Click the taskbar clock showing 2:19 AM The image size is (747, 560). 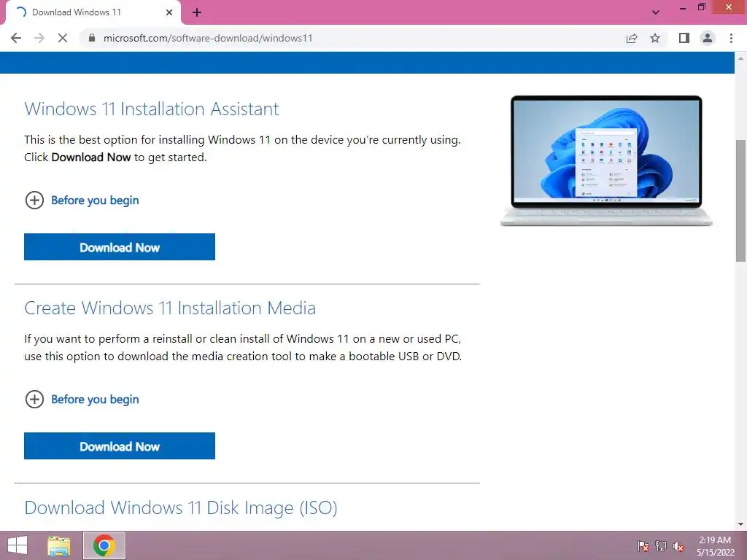click(715, 546)
